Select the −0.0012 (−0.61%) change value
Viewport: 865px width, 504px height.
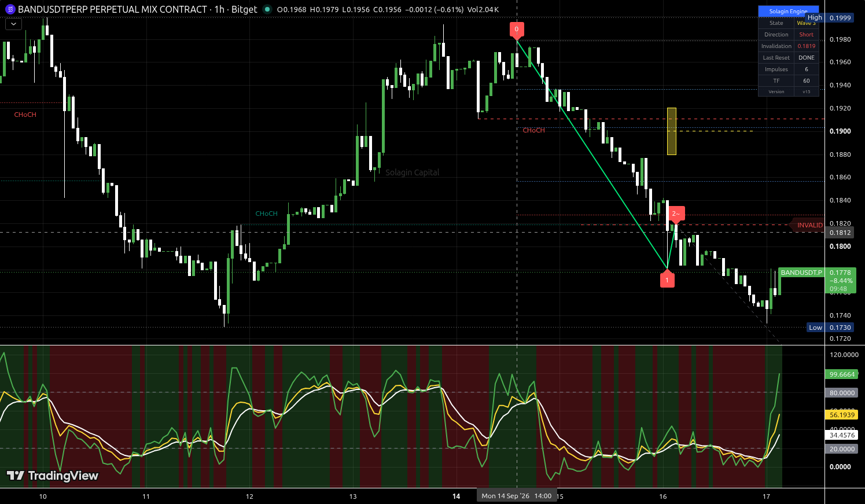[x=433, y=10]
